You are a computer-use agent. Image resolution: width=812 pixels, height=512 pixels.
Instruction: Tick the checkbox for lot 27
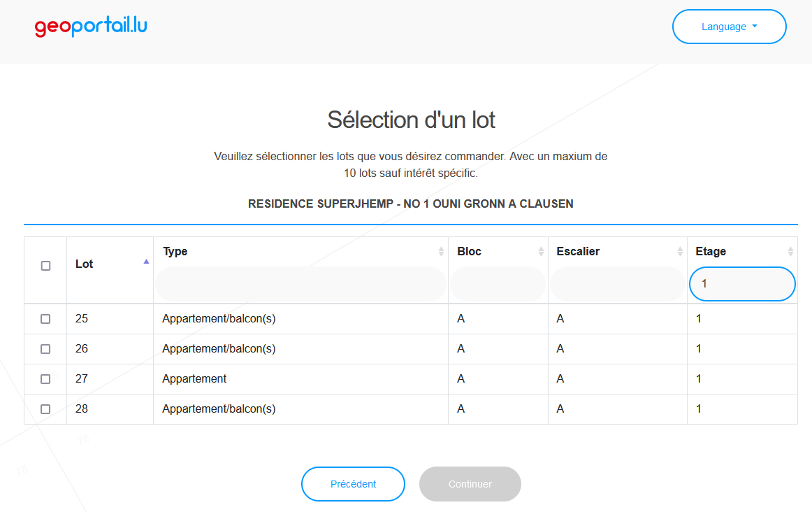(x=45, y=379)
